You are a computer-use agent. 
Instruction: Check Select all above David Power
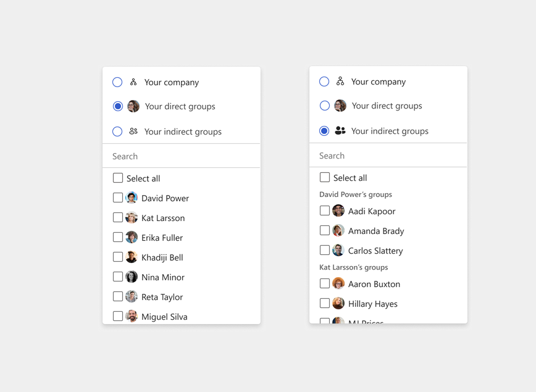pyautogui.click(x=118, y=178)
